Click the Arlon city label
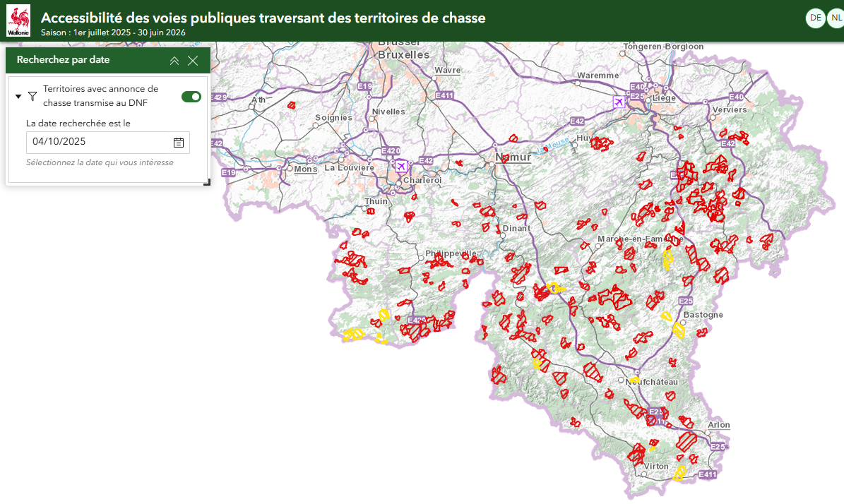Image resolution: width=844 pixels, height=504 pixels. pyautogui.click(x=719, y=425)
